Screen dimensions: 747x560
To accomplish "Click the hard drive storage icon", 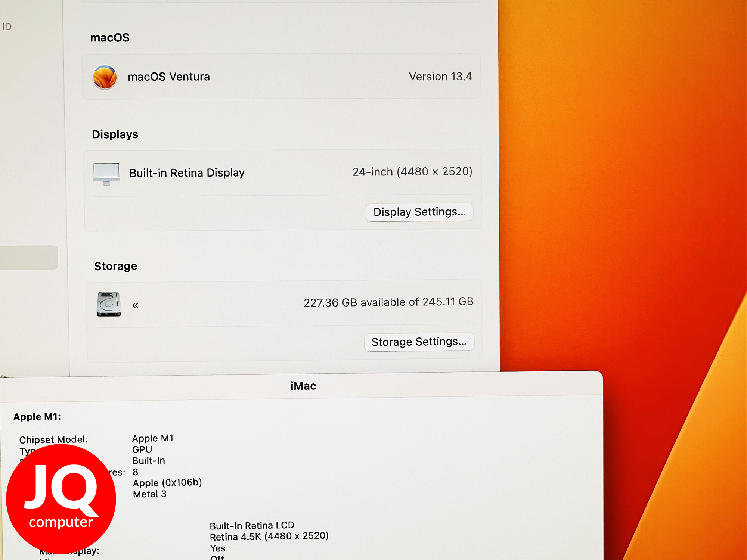I will (x=109, y=304).
